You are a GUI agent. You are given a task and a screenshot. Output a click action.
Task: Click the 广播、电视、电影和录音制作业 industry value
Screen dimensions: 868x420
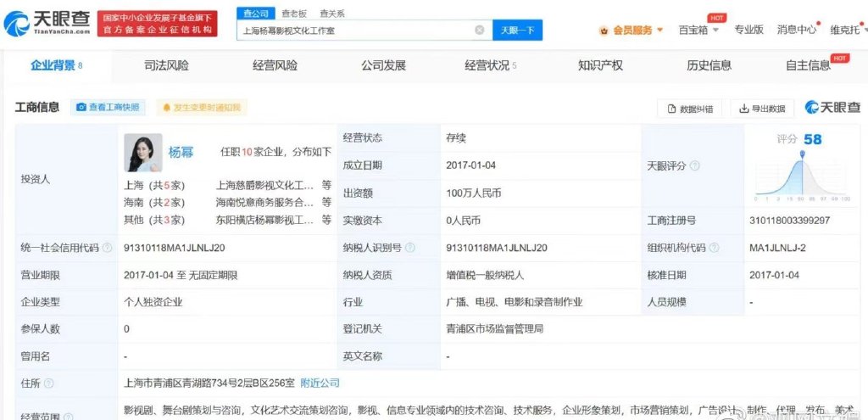(x=515, y=302)
